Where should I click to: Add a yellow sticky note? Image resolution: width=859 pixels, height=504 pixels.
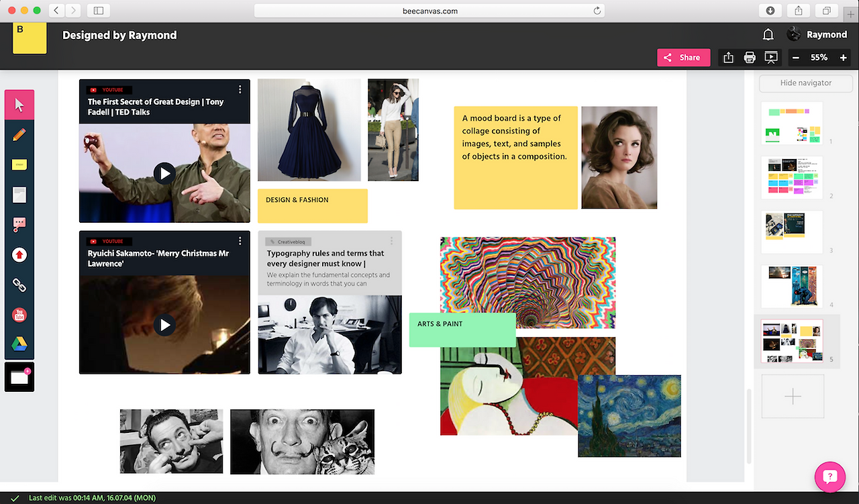tap(19, 164)
